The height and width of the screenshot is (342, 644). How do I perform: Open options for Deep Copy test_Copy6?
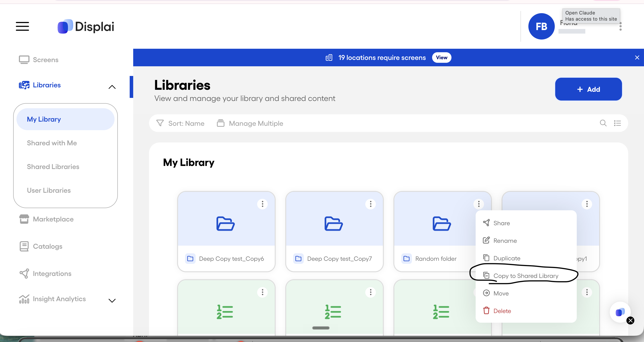pyautogui.click(x=262, y=204)
